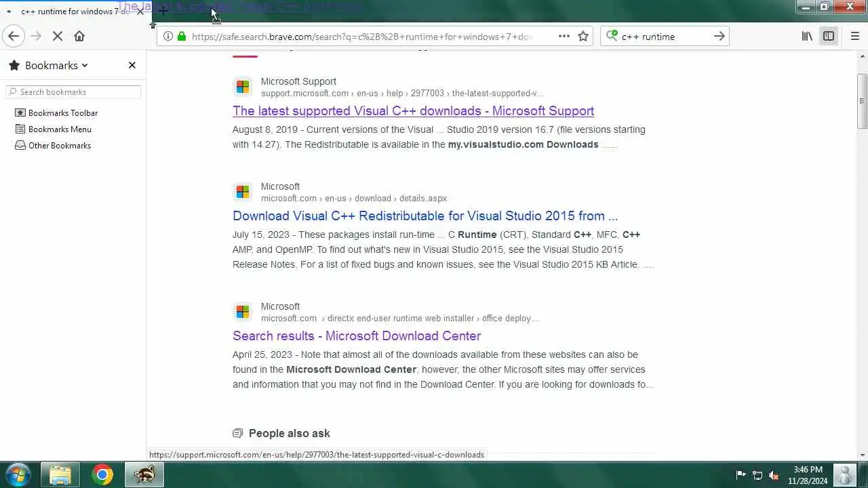Click the scrollbar up arrow
The width and height of the screenshot is (868, 488).
(x=862, y=57)
